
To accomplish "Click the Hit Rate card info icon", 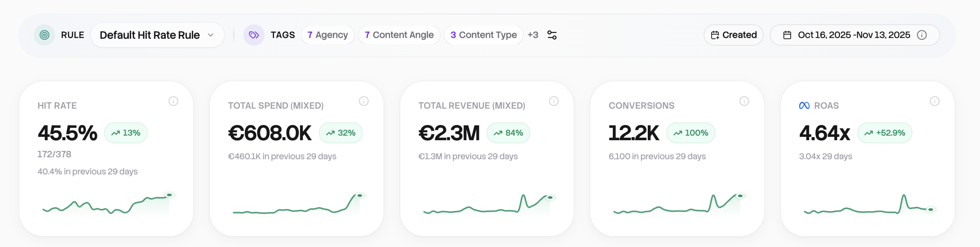I will coord(173,101).
